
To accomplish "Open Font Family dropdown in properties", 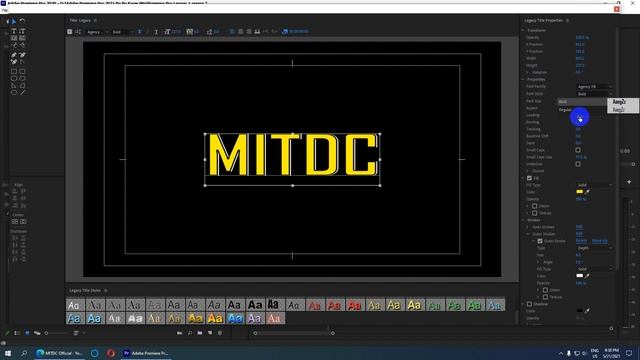I will [594, 87].
